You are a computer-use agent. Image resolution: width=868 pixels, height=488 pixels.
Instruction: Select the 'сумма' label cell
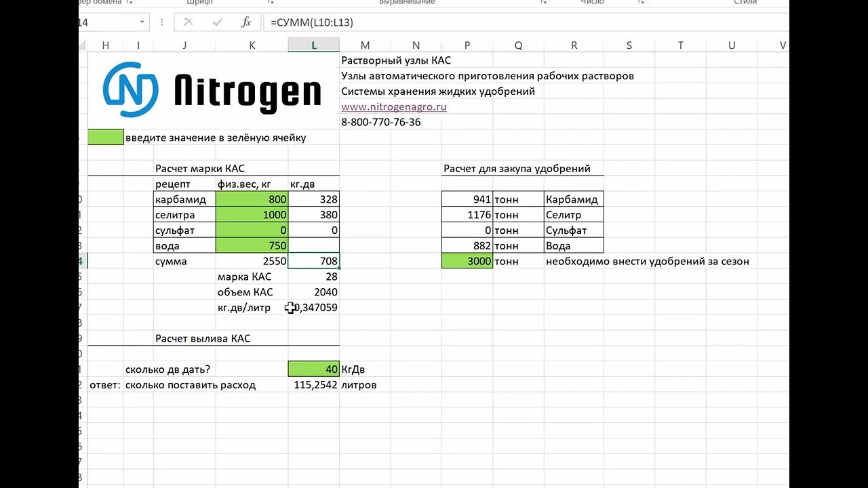click(x=184, y=261)
